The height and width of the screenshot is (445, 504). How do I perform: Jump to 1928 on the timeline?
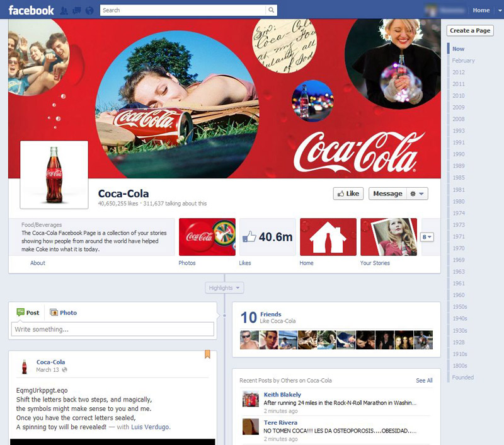[x=459, y=342]
